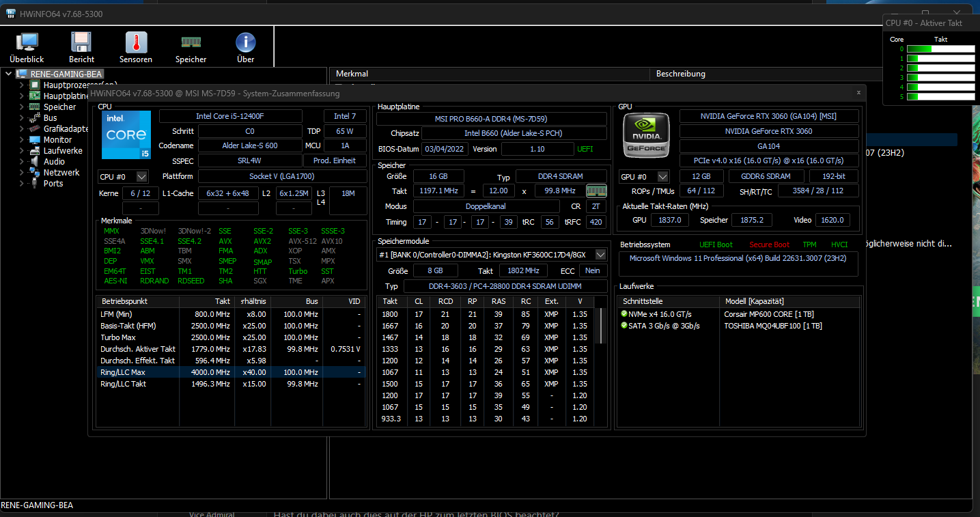Click the Laufwerke drive icon in tree
Image resolution: width=980 pixels, height=517 pixels.
(x=34, y=150)
